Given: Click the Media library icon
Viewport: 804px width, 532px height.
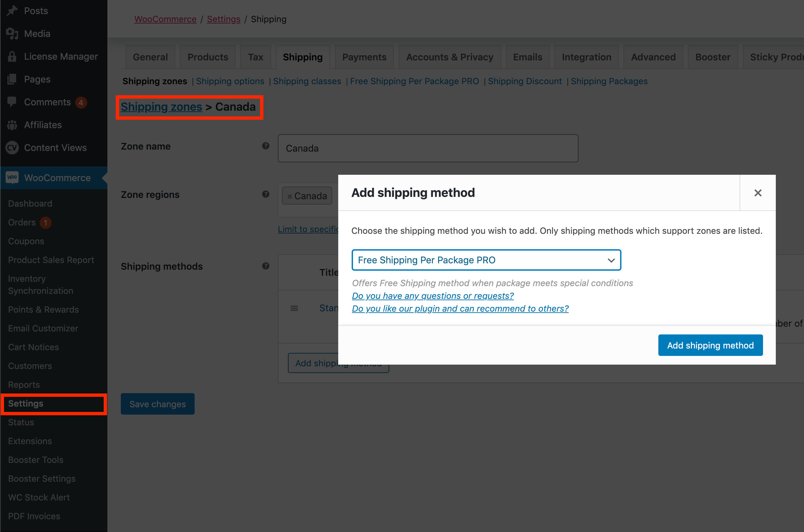Looking at the screenshot, I should [12, 34].
